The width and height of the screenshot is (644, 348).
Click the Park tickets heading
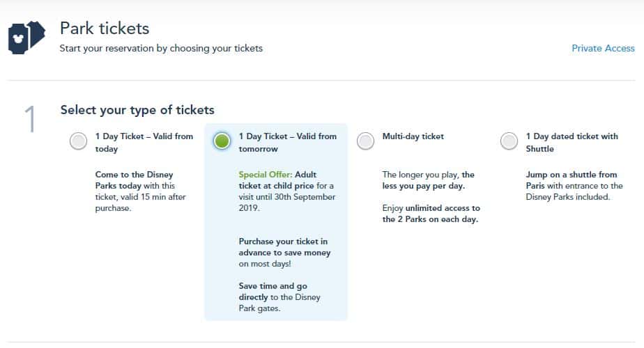click(105, 29)
